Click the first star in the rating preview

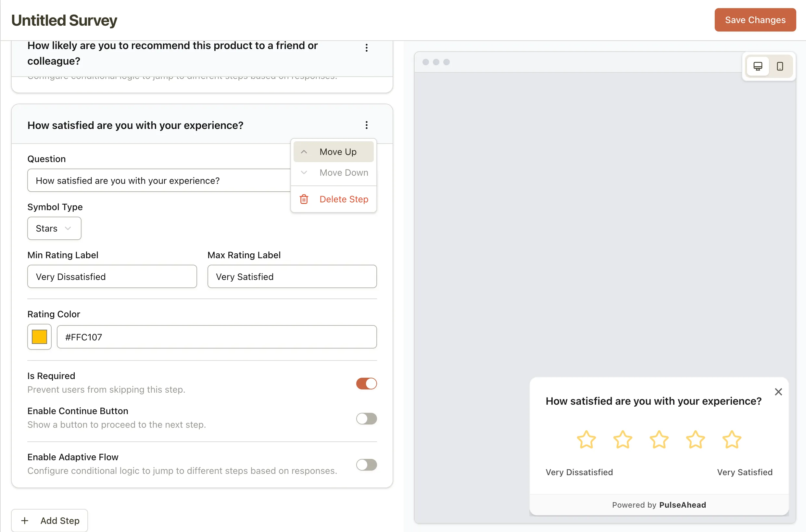(x=586, y=440)
